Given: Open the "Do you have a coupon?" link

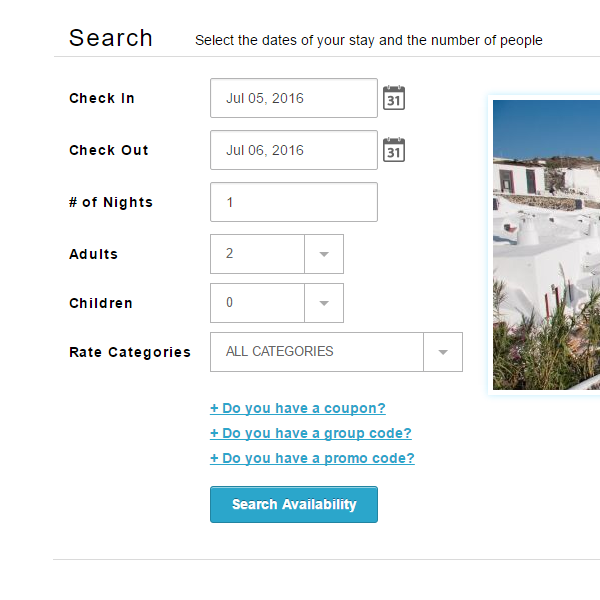Looking at the screenshot, I should tap(298, 408).
